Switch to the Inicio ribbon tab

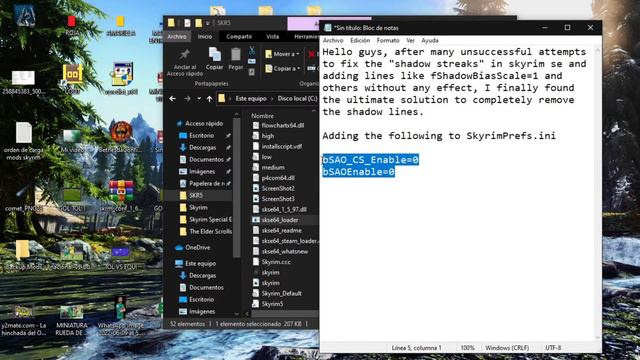[205, 36]
